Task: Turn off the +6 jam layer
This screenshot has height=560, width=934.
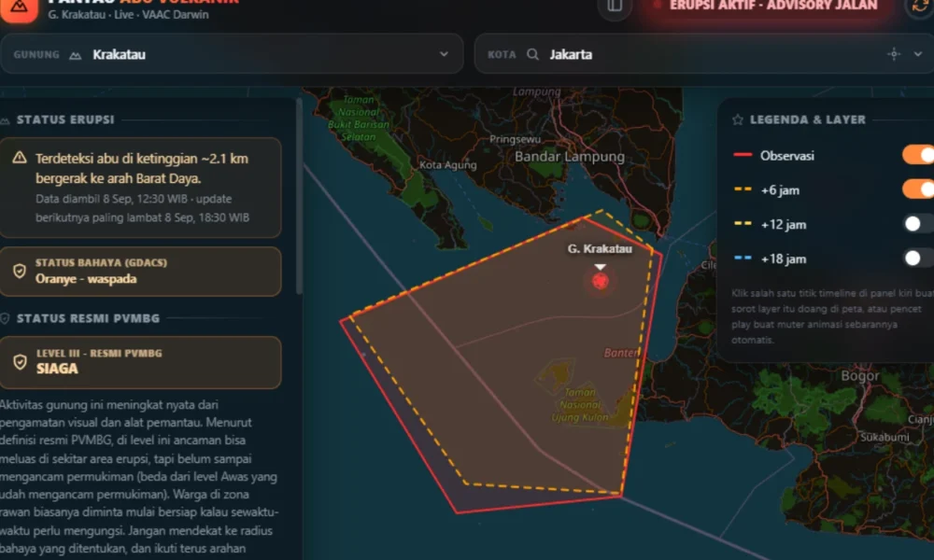Action: pos(918,189)
